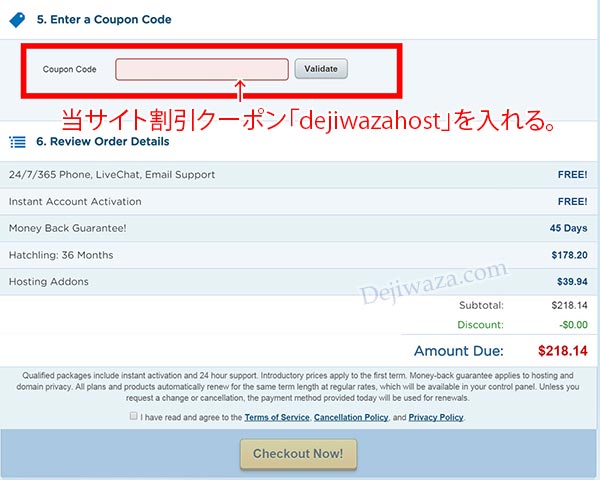Screen dimensions: 600x480
Task: Open the Privacy Policy link
Action: [x=436, y=417]
